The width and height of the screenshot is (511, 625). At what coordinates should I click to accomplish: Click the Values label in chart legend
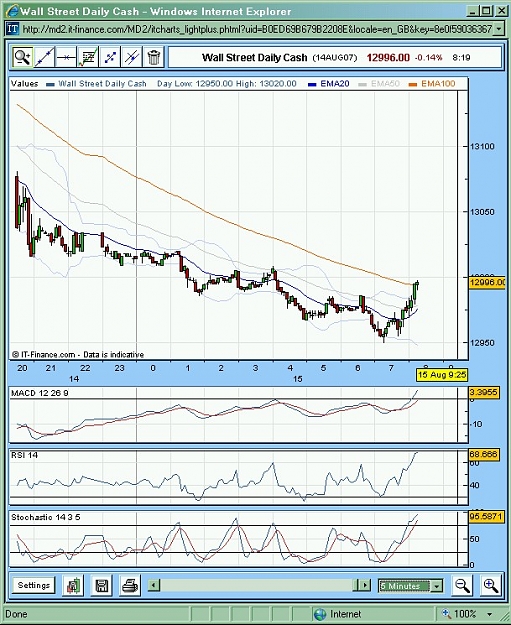(25, 84)
